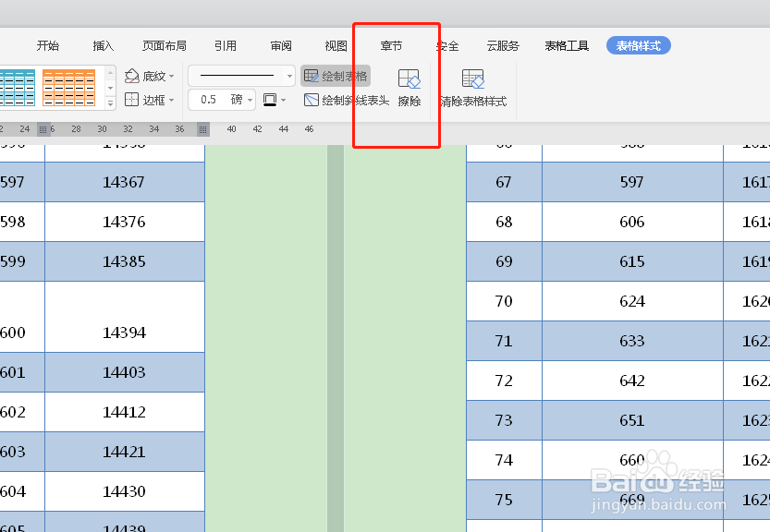This screenshot has height=532, width=770.
Task: Click table cell 14394
Action: coord(124,317)
